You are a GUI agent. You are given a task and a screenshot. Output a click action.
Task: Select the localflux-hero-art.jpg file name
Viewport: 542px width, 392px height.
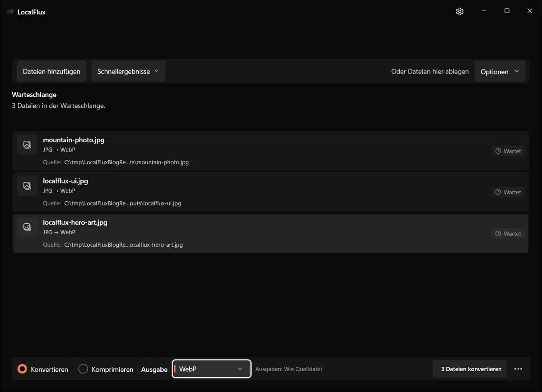point(75,222)
